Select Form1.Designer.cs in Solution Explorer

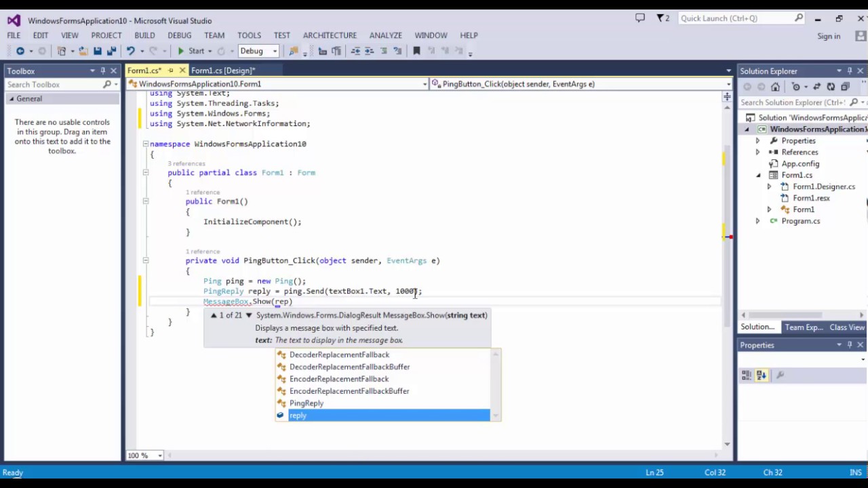click(824, 187)
